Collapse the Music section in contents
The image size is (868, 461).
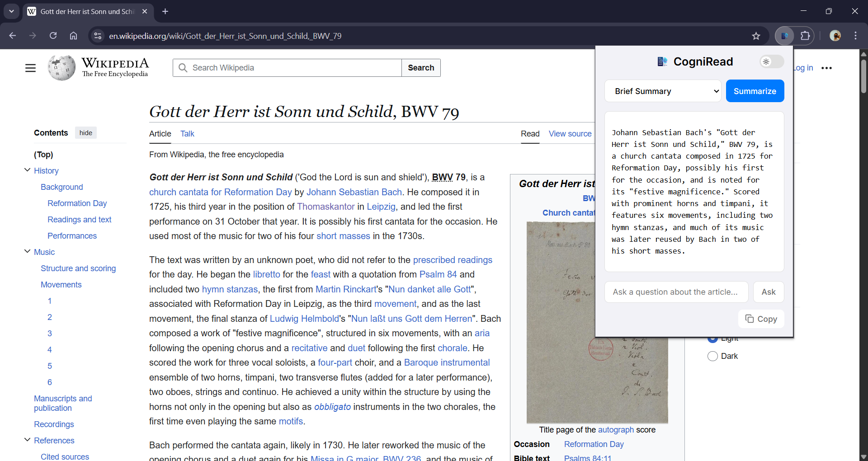tap(27, 252)
